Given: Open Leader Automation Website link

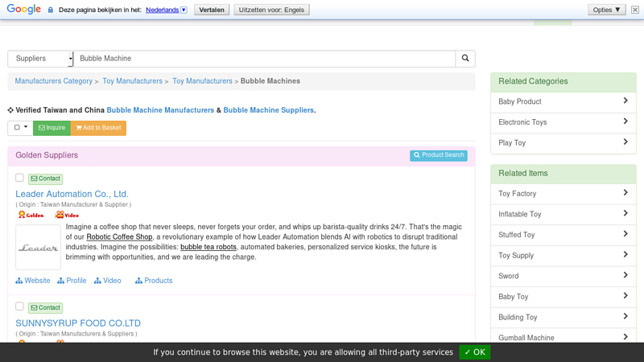Looking at the screenshot, I should 33,281.
